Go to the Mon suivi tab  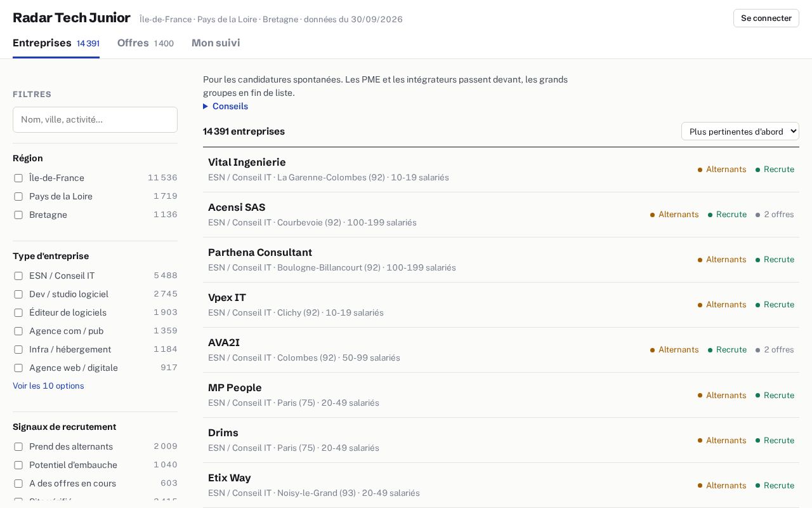click(x=216, y=43)
